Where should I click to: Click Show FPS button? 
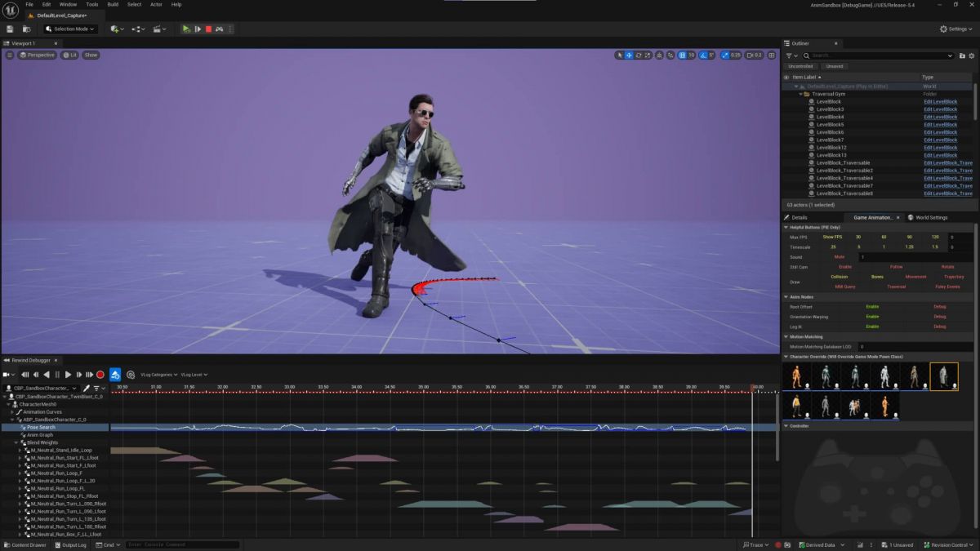point(832,237)
